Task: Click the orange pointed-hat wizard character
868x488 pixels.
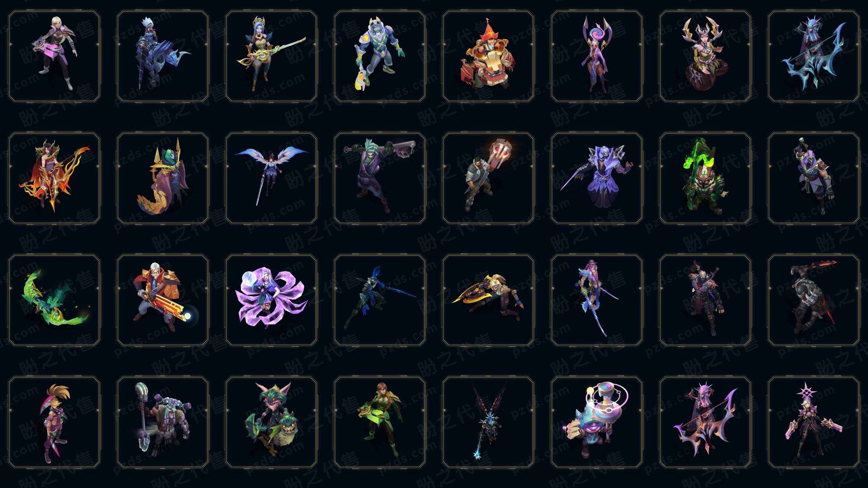Action: pyautogui.click(x=488, y=56)
